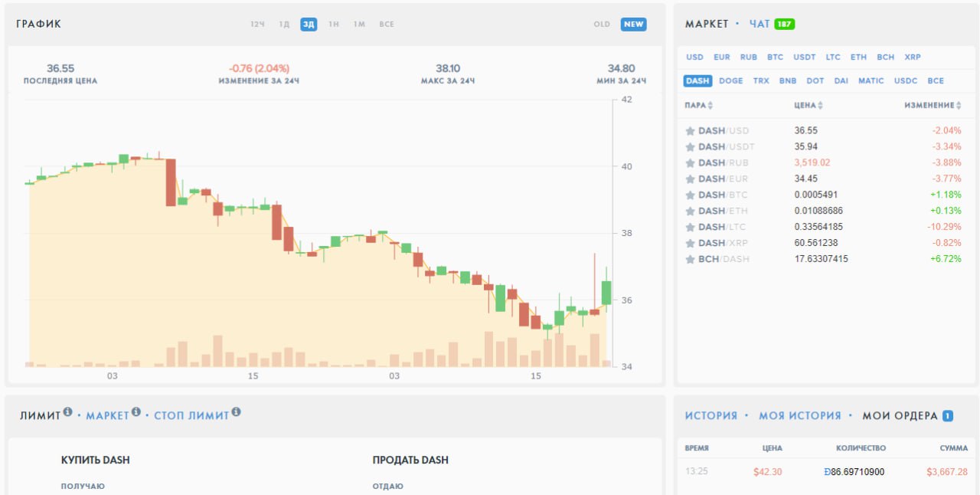Image resolution: width=980 pixels, height=495 pixels.
Task: Click the $3,667.28 order sum
Action: click(947, 472)
